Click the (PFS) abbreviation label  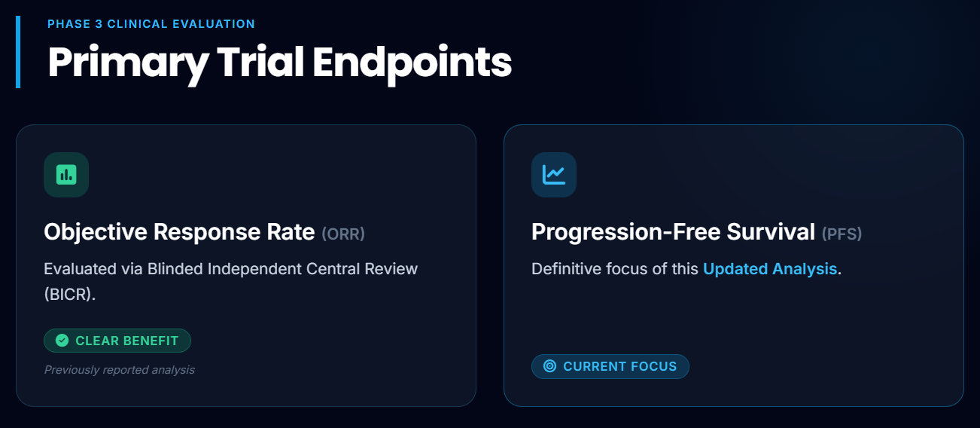click(842, 234)
